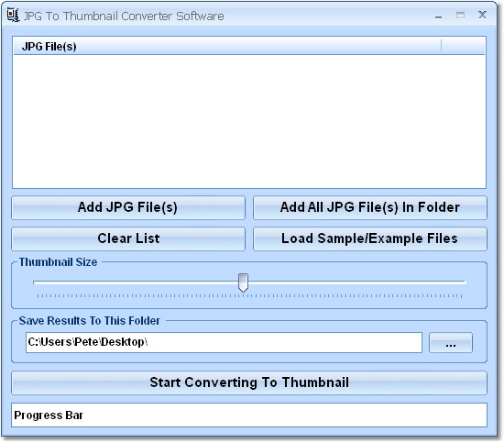
Task: Click the Add JPG File(s) button
Action: (128, 207)
